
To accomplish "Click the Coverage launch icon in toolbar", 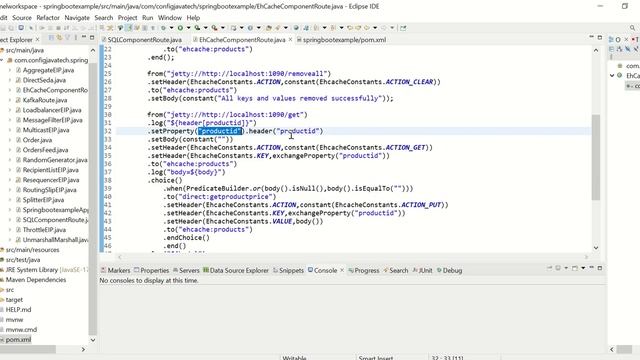I will point(197,28).
